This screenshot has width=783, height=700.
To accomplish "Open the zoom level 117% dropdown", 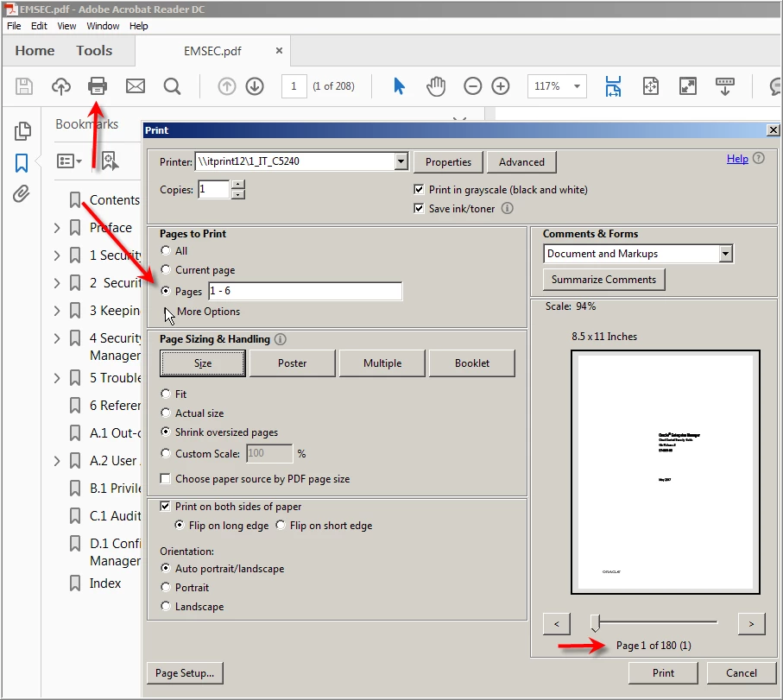I will click(577, 86).
